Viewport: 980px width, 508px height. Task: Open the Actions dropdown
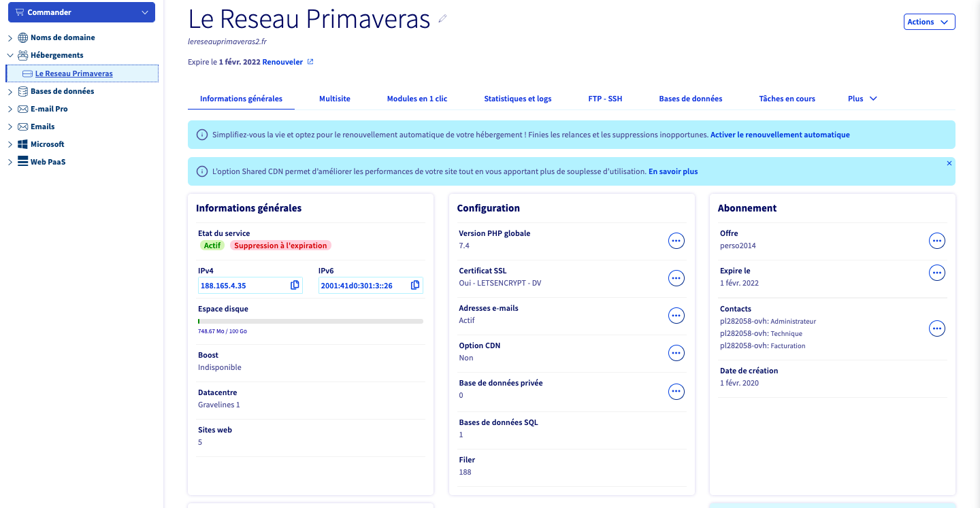930,22
